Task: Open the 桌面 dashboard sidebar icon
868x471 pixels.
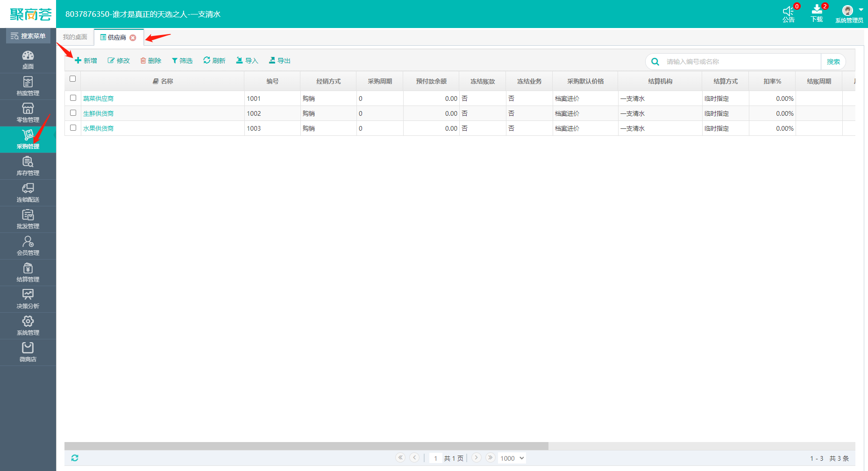Action: 28,59
